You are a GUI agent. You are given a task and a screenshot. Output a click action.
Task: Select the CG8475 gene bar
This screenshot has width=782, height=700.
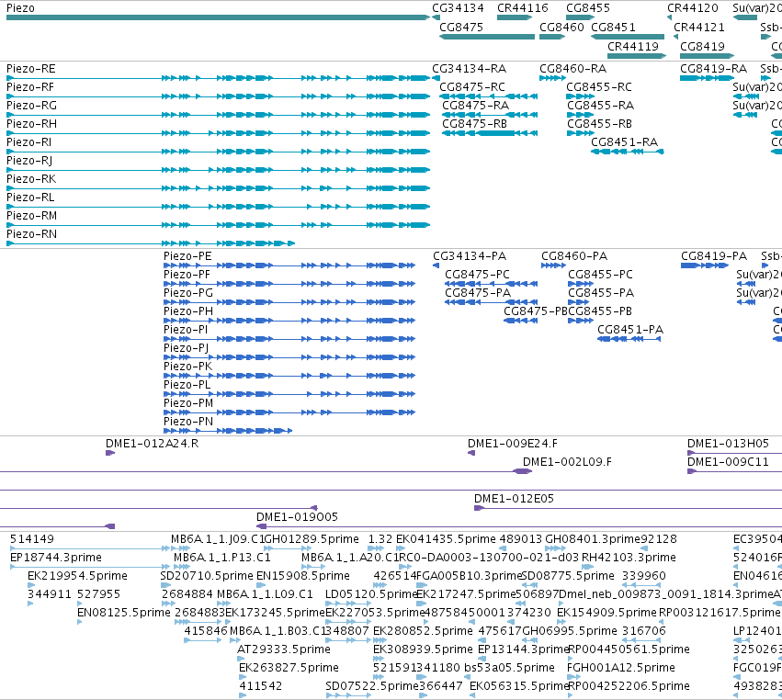pyautogui.click(x=487, y=37)
